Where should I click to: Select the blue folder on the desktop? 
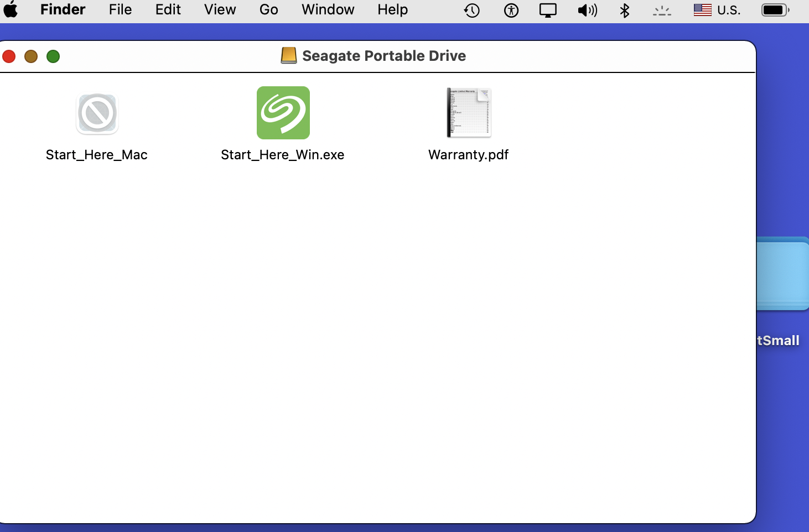click(x=782, y=274)
